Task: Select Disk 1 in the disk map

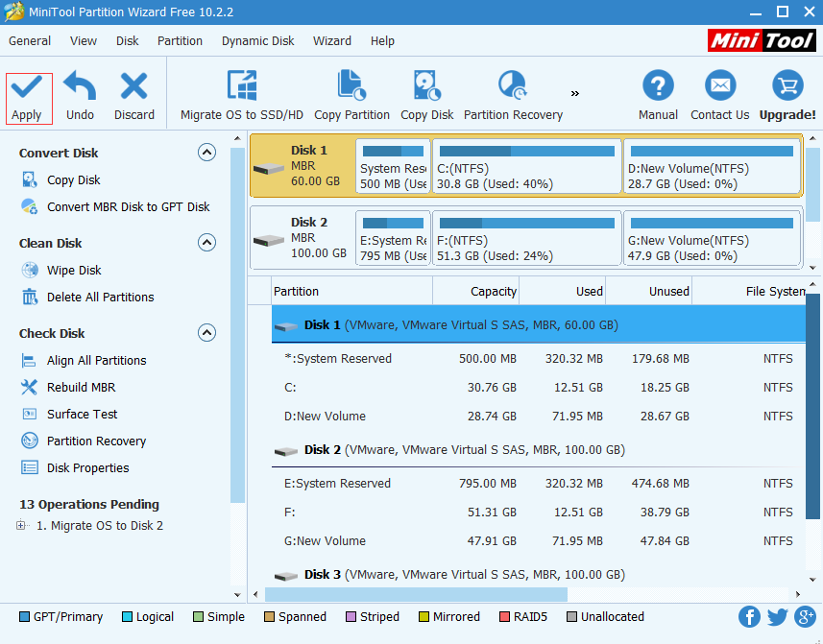Action: click(303, 166)
